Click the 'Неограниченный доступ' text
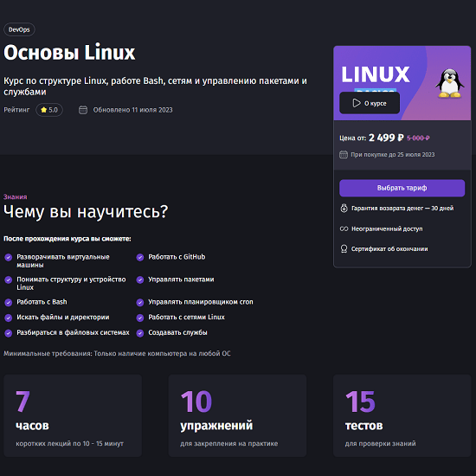476x476 pixels. point(387,228)
